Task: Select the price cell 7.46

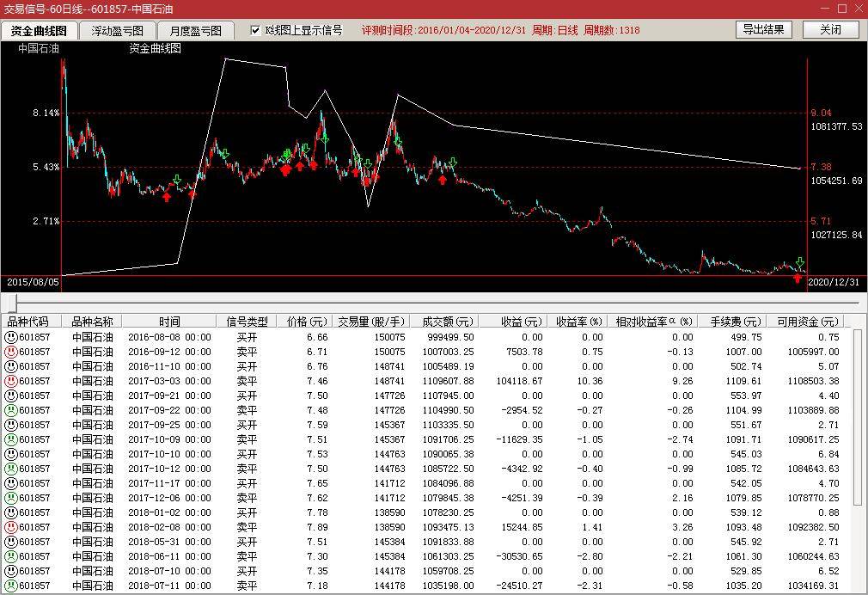Action: tap(317, 381)
